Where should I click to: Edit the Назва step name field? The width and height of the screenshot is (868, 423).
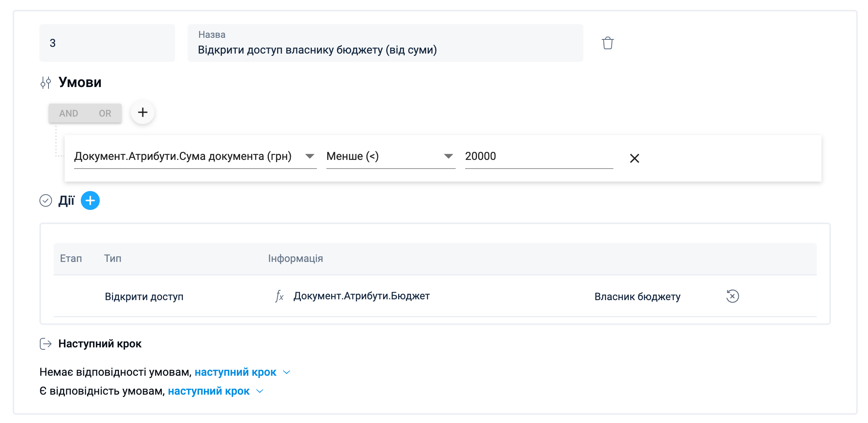point(385,50)
